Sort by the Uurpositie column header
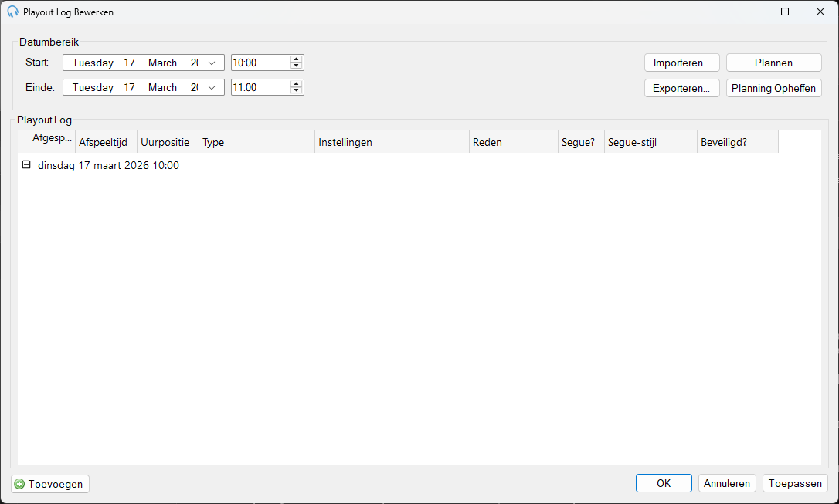The image size is (839, 504). pos(168,142)
